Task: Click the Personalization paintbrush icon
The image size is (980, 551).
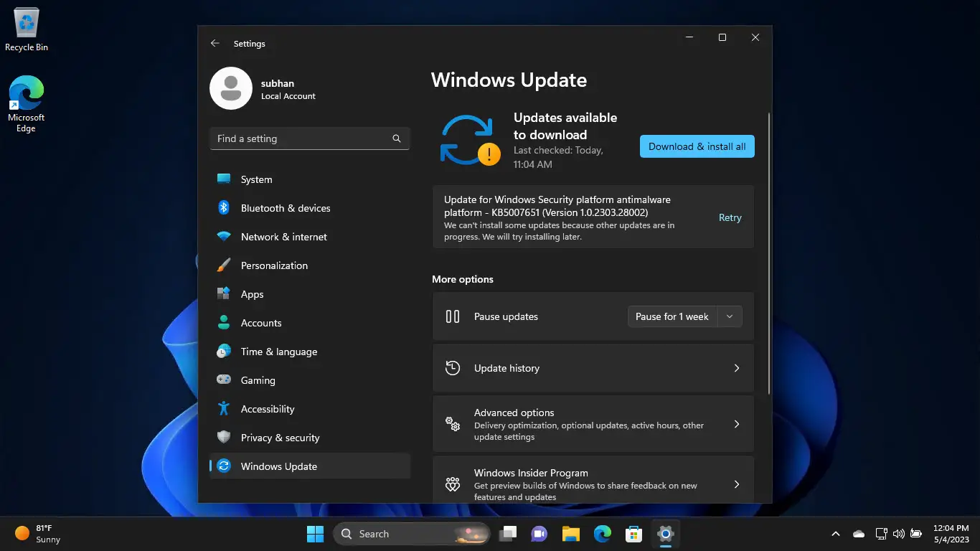Action: point(224,265)
